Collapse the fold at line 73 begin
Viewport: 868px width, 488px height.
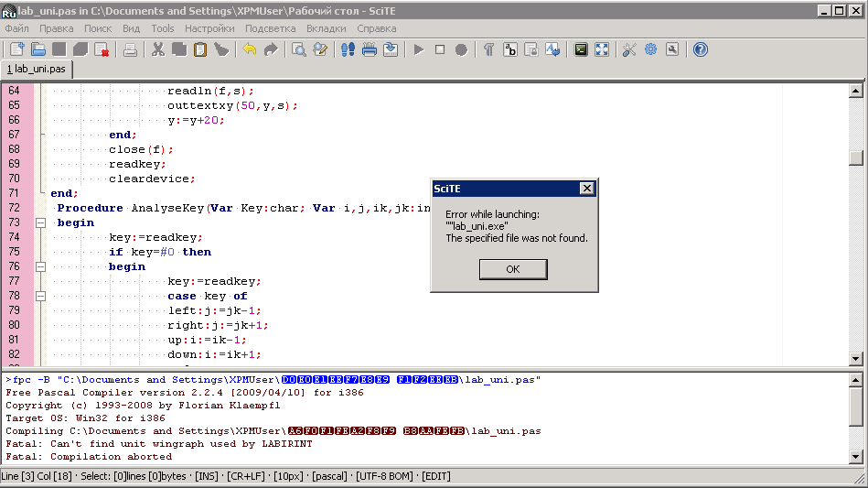tap(40, 222)
